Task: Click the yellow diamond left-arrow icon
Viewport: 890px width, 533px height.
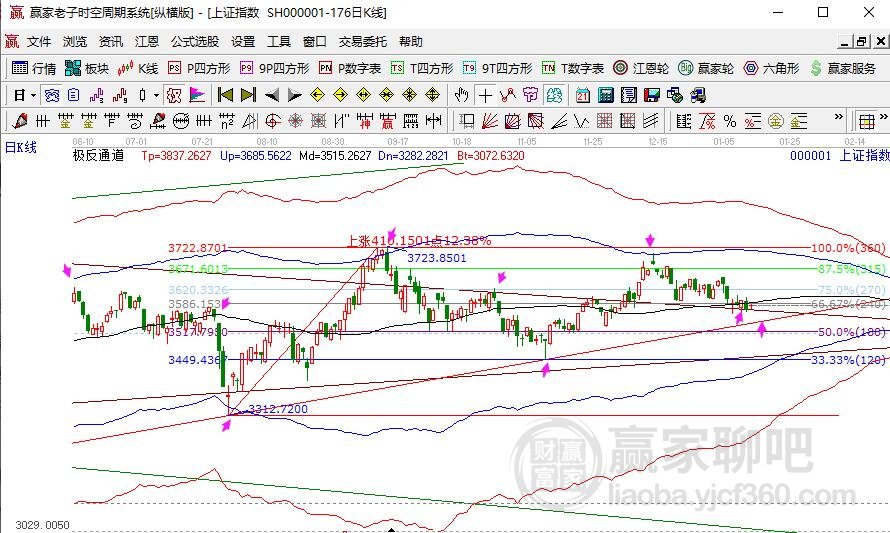Action: pos(317,95)
